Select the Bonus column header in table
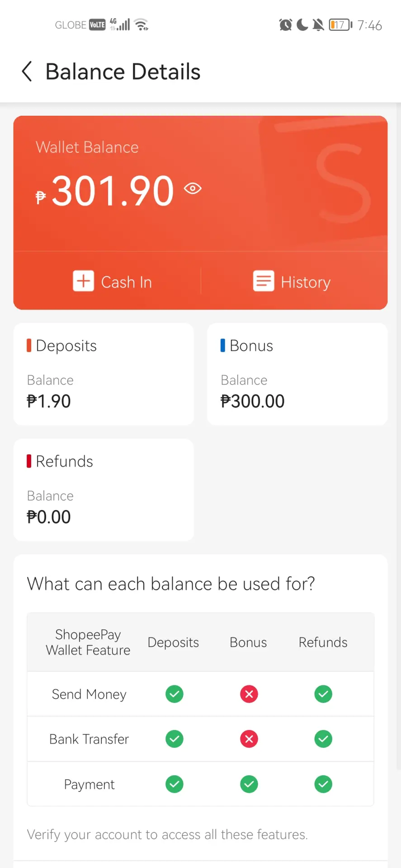The image size is (401, 868). pyautogui.click(x=248, y=642)
